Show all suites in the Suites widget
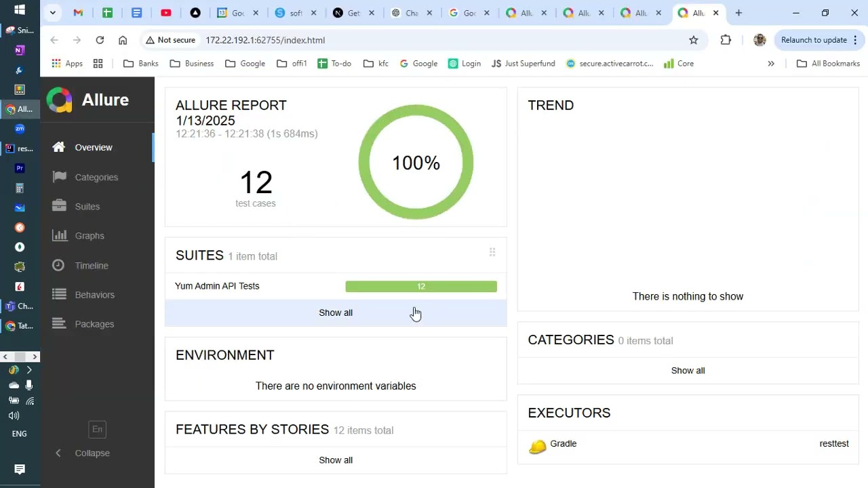 pos(336,313)
